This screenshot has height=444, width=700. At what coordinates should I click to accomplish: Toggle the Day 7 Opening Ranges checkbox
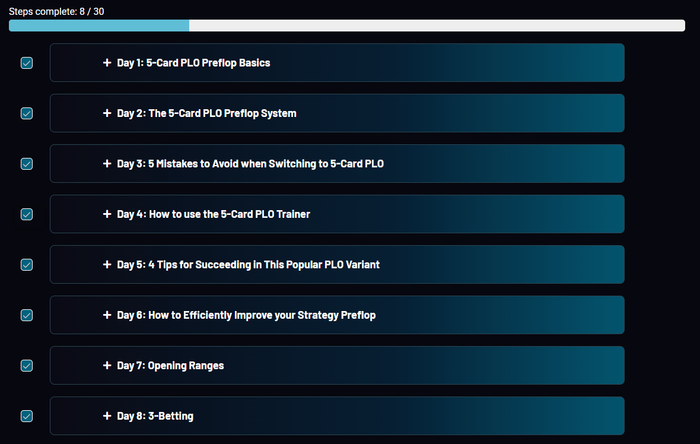[x=27, y=365]
